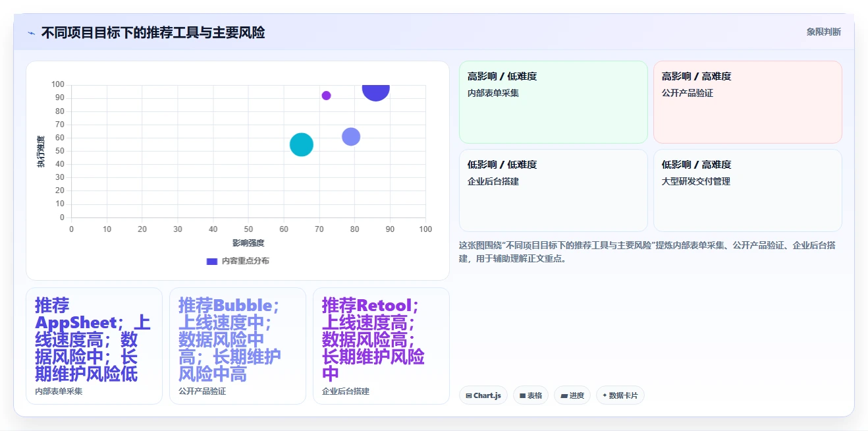Click the 推荐Retool data card text

coord(373,339)
